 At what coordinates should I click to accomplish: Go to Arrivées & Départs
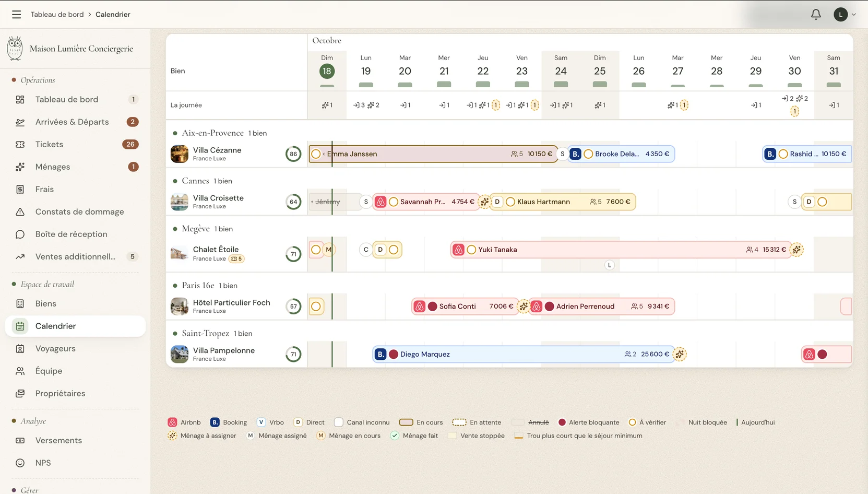pos(76,122)
